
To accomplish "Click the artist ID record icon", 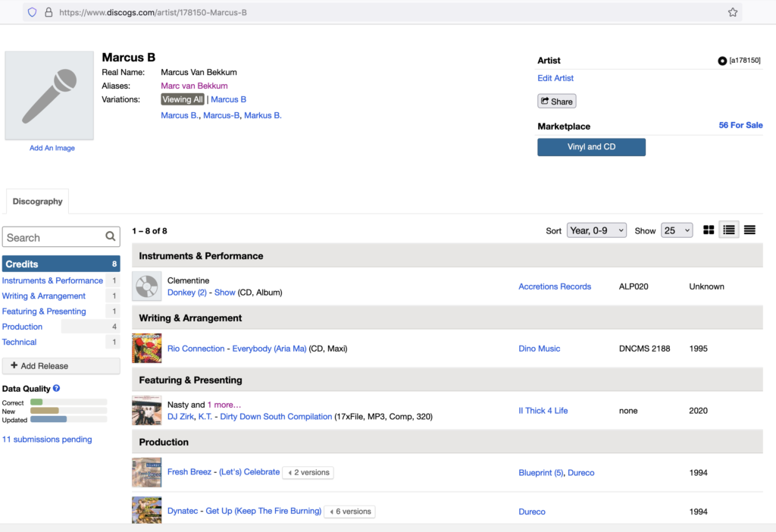I will tap(722, 61).
